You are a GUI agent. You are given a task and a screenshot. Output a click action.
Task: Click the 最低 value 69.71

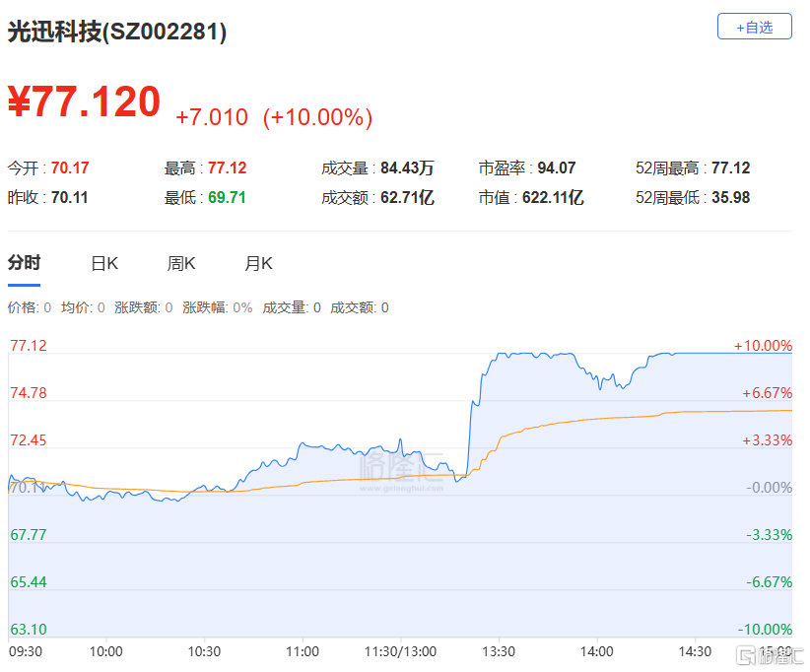pos(227,197)
